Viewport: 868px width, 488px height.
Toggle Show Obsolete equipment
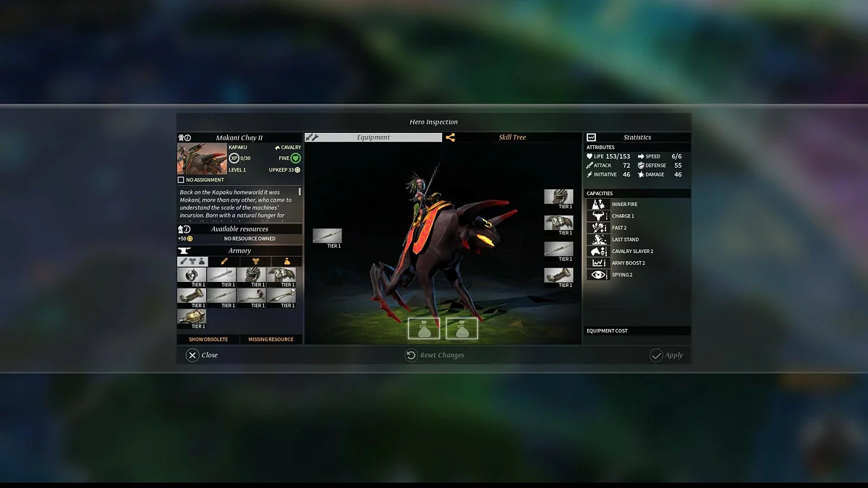208,339
